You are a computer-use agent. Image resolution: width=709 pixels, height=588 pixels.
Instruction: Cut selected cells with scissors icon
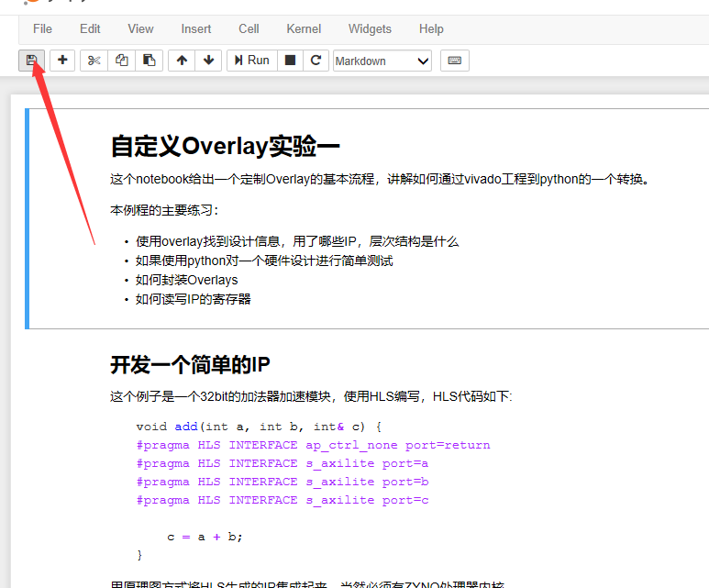(x=94, y=61)
